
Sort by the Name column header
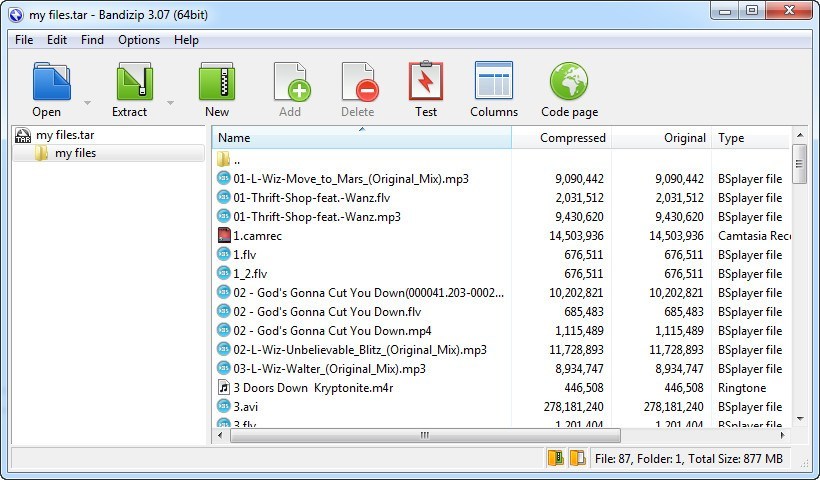[x=362, y=138]
